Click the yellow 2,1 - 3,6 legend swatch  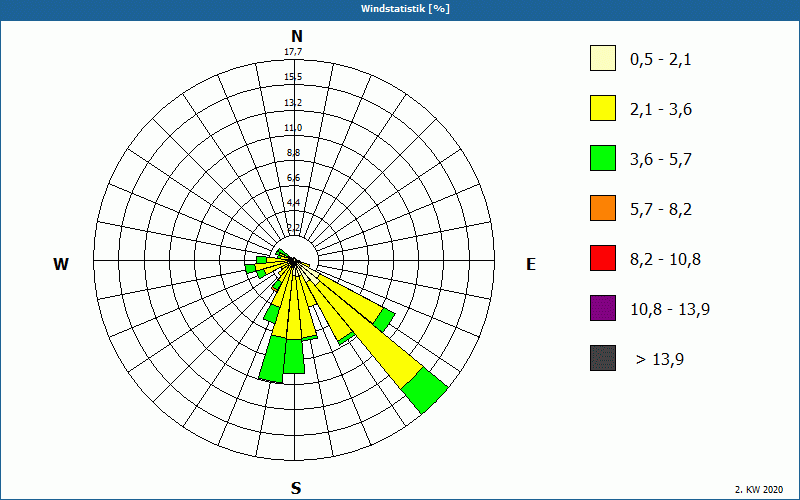(603, 108)
